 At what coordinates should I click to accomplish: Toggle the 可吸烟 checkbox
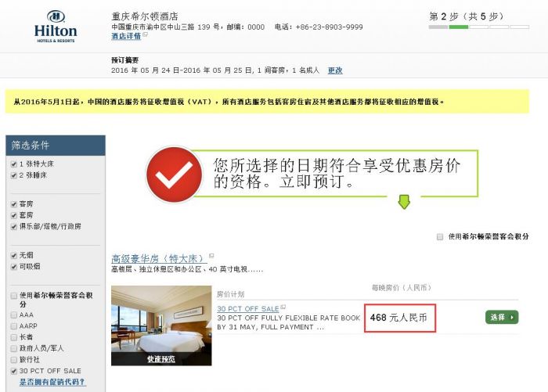click(x=14, y=267)
